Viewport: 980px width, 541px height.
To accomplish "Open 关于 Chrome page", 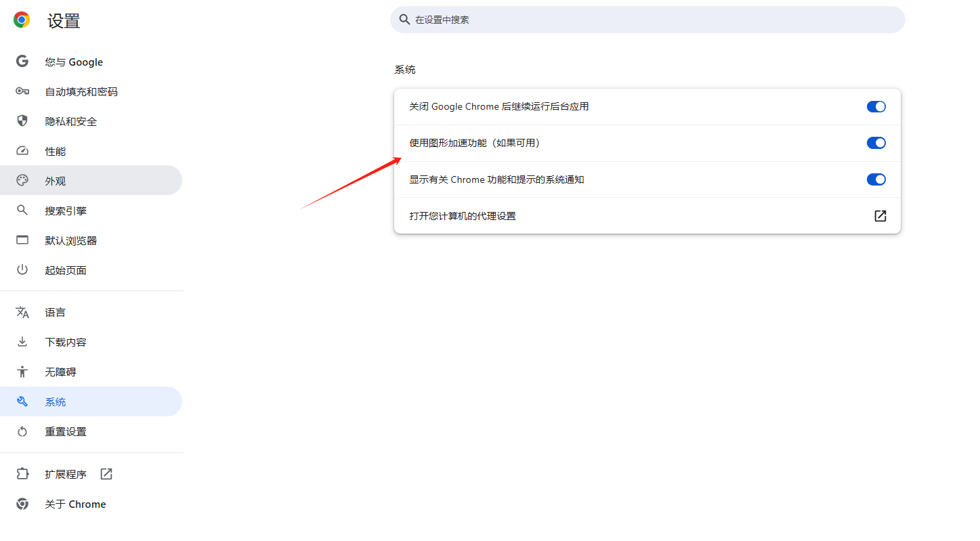I will [x=91, y=504].
